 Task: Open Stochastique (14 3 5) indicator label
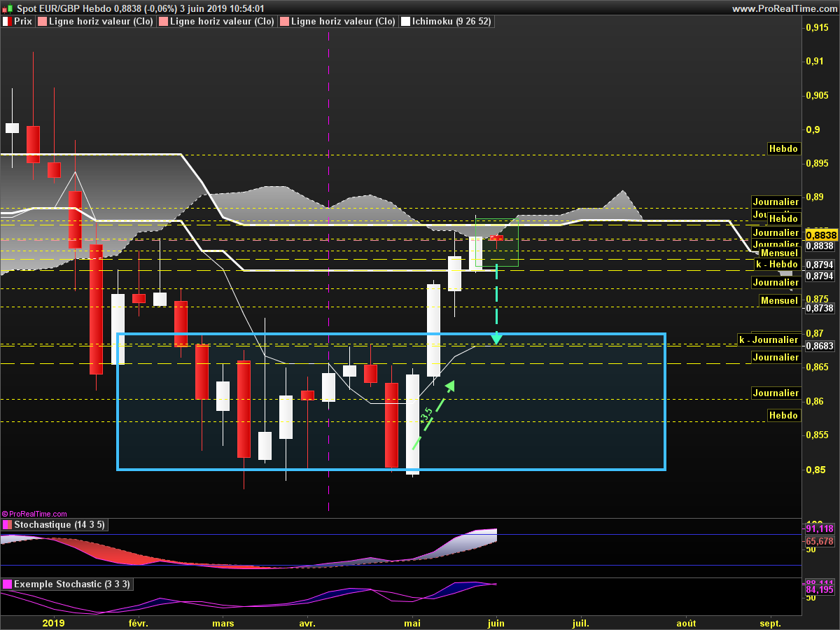(x=59, y=525)
